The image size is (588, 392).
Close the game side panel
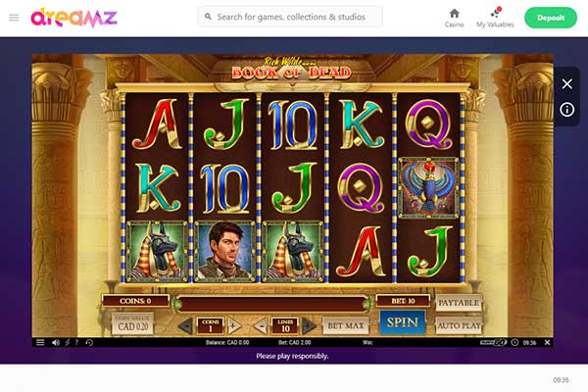click(x=566, y=83)
